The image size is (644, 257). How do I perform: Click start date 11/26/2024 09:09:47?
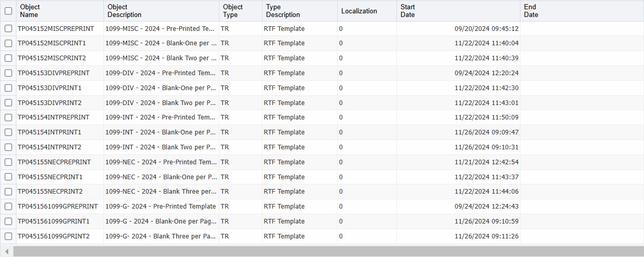click(x=486, y=132)
